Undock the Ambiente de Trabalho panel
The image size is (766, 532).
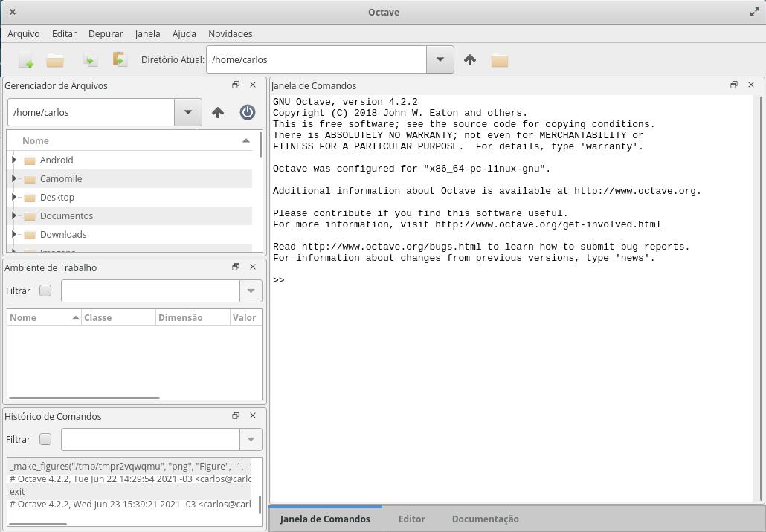point(236,267)
